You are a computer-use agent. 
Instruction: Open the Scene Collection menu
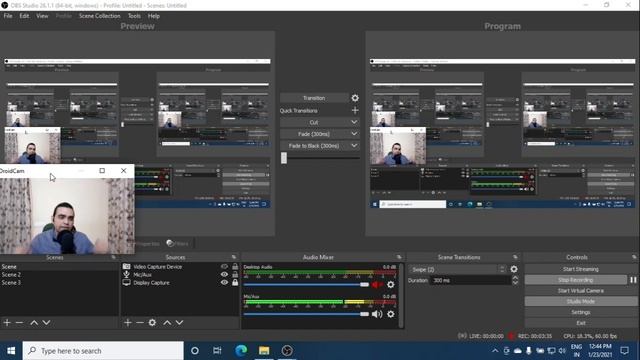pos(100,16)
